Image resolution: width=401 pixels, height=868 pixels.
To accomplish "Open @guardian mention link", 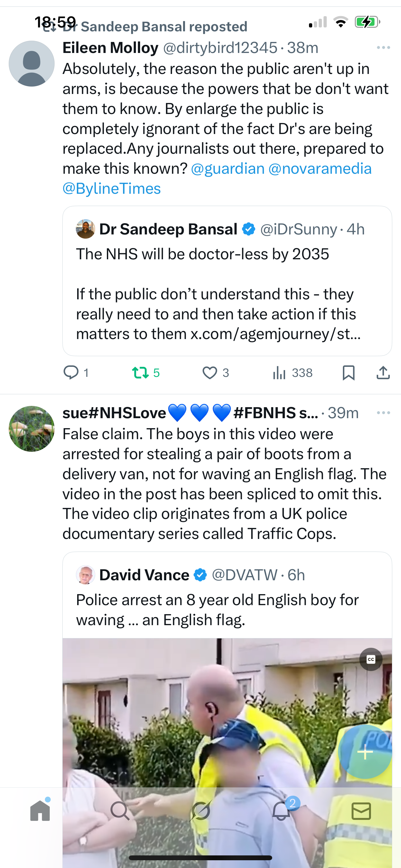I will click(228, 169).
